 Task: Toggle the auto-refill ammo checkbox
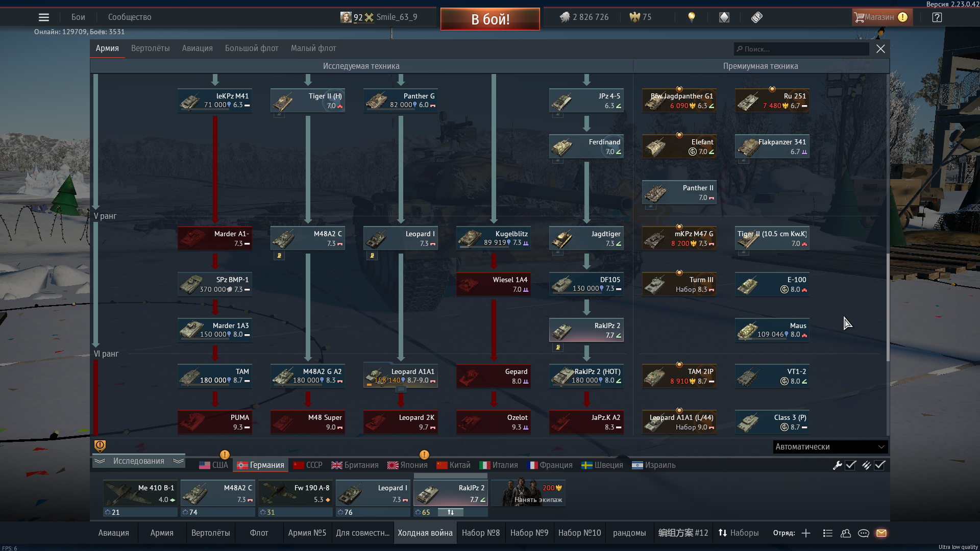click(x=879, y=465)
